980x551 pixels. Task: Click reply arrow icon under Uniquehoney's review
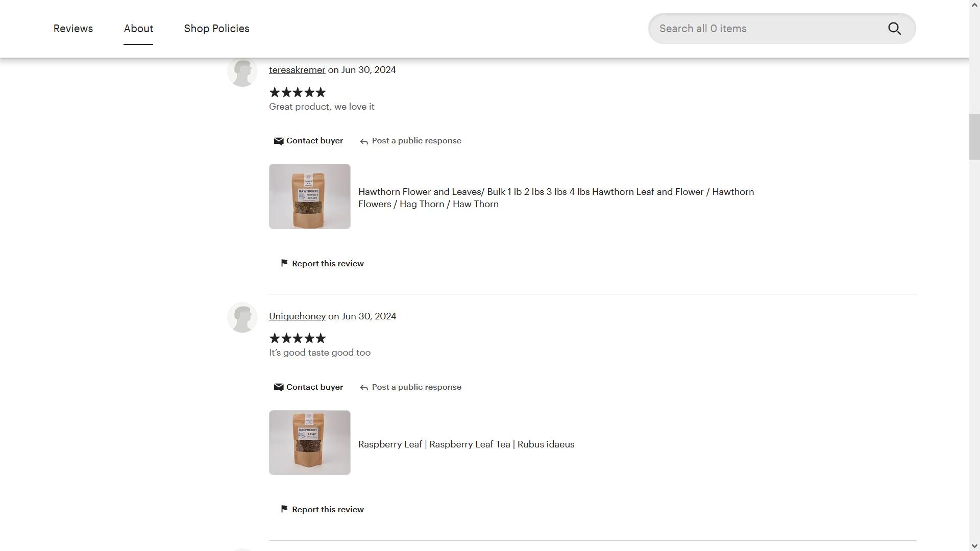[364, 388]
